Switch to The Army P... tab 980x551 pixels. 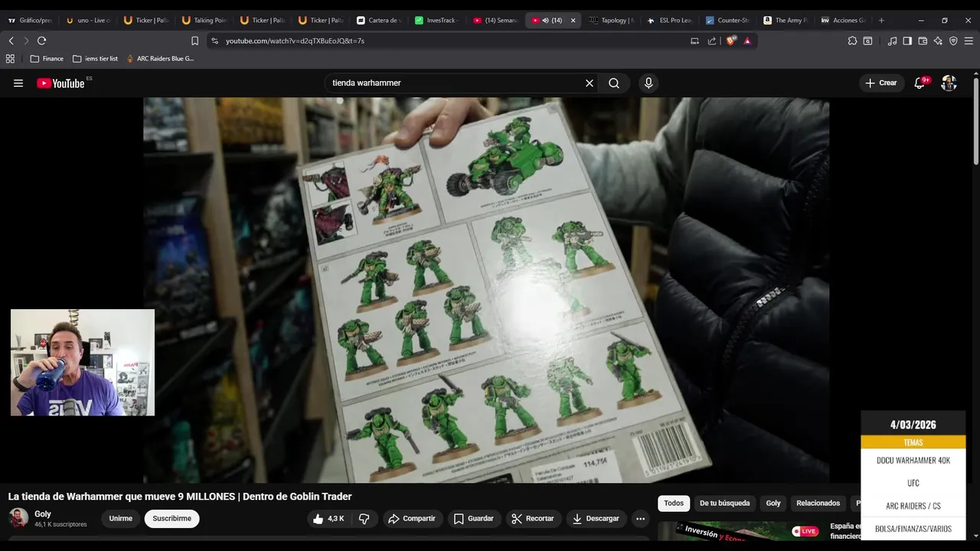coord(786,21)
